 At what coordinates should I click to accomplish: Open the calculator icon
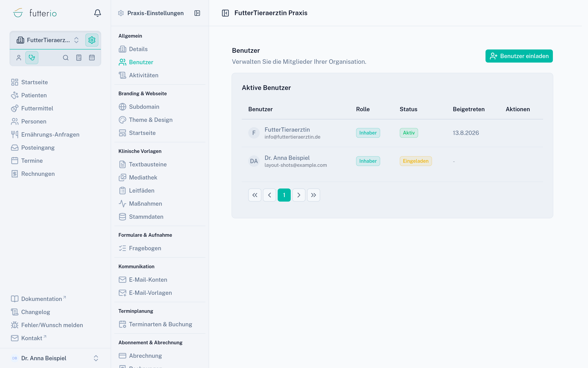pos(79,58)
